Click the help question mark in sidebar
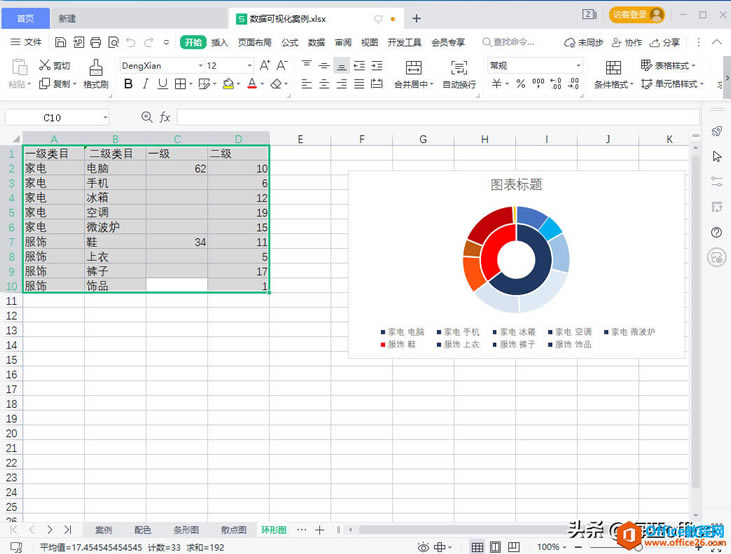Viewport: 731px width, 554px height. pyautogui.click(x=716, y=233)
